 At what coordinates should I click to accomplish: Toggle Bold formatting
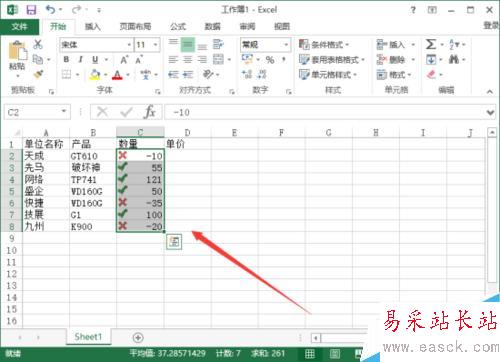66,59
